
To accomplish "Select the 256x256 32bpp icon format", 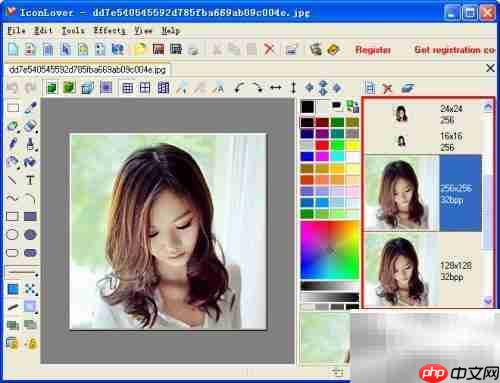I will pyautogui.click(x=423, y=193).
